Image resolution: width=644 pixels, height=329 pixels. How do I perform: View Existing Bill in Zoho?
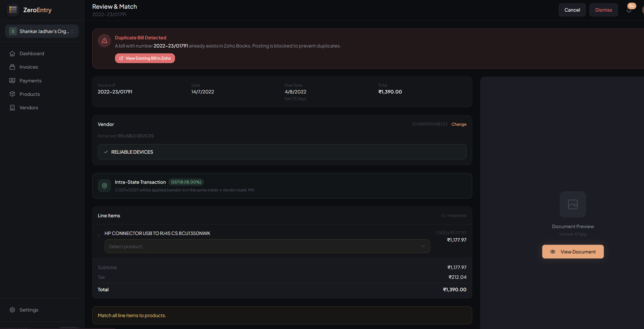click(145, 58)
